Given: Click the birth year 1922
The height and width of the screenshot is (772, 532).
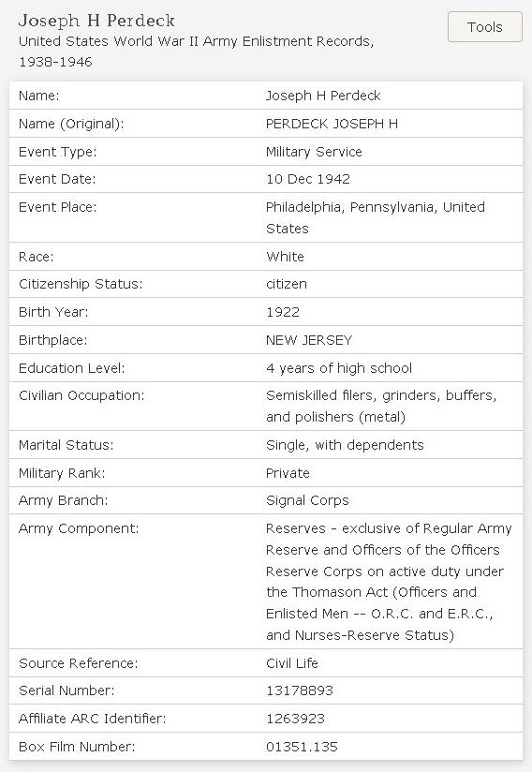Looking at the screenshot, I should 283,312.
